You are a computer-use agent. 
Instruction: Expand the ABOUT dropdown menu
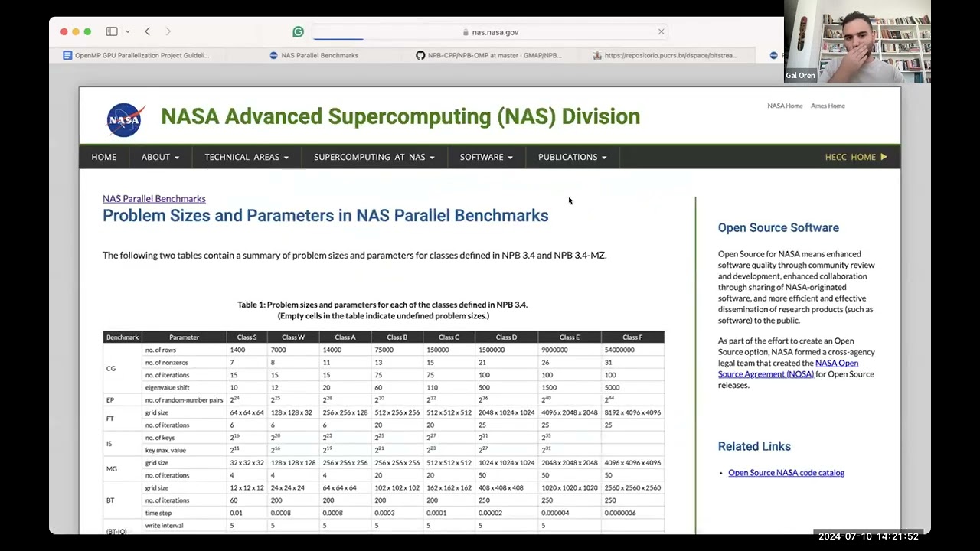pos(160,157)
